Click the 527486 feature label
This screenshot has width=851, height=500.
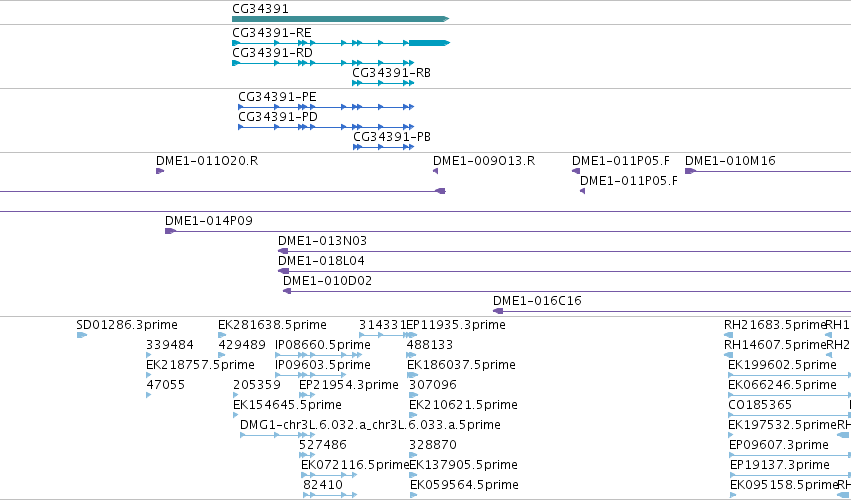pyautogui.click(x=322, y=445)
